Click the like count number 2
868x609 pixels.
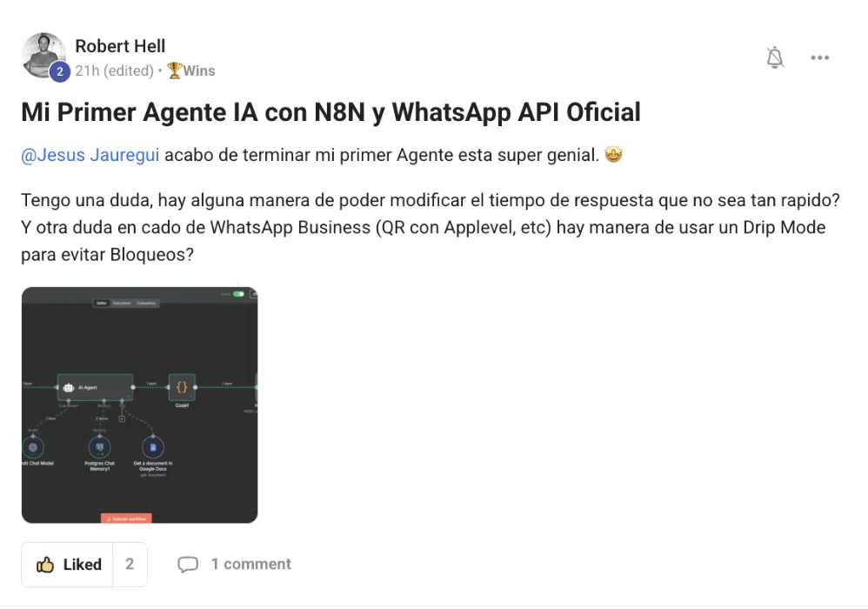(130, 564)
